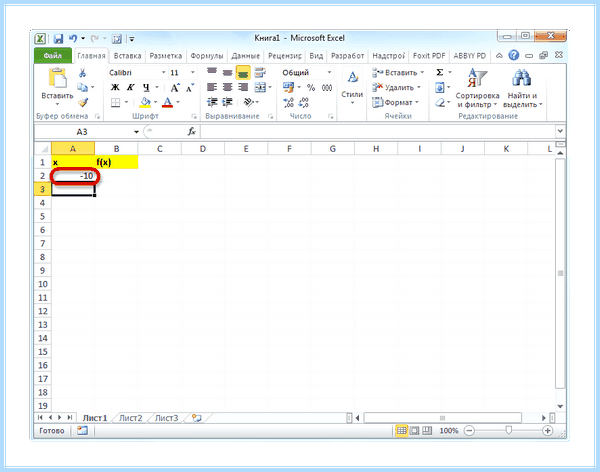
Task: Expand the Удалить cells dropdown
Action: 419,87
